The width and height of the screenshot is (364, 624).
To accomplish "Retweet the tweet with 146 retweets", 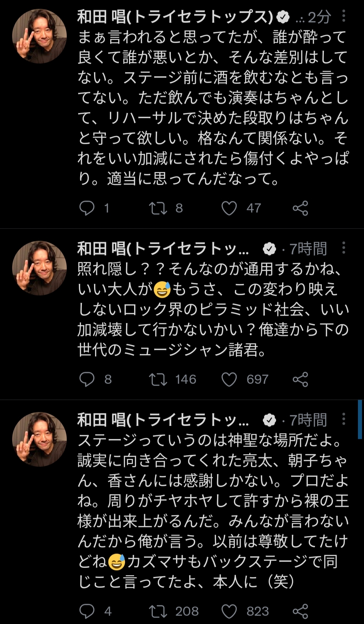I will coord(158,379).
